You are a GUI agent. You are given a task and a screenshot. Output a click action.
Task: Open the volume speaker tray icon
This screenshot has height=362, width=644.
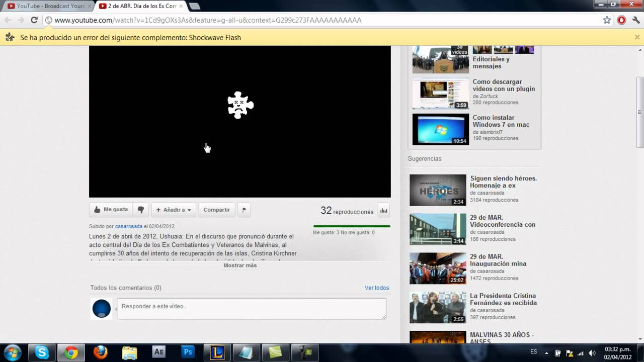(592, 353)
